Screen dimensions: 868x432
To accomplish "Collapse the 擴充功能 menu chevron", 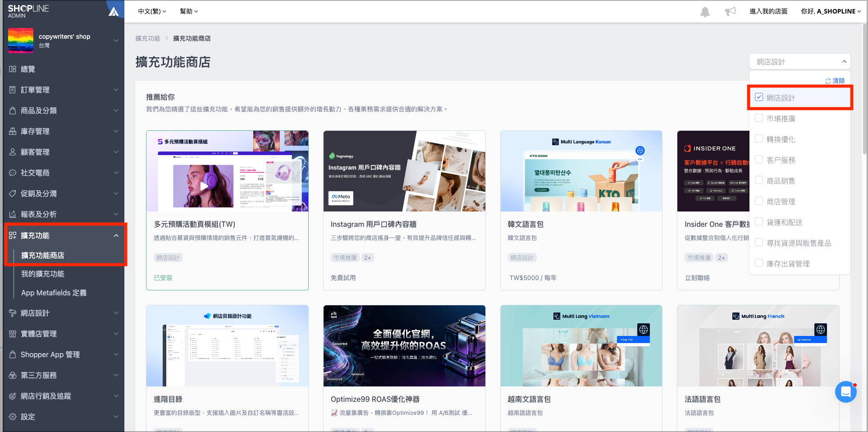I will pyautogui.click(x=116, y=235).
